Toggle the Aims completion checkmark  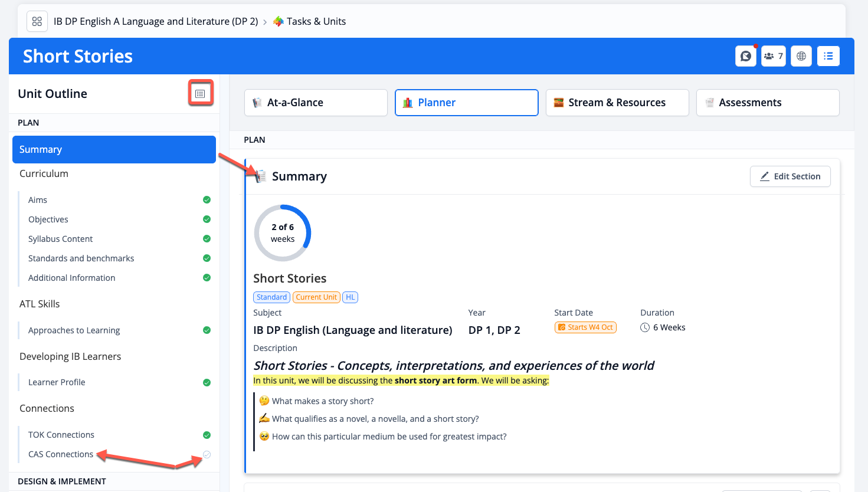207,200
